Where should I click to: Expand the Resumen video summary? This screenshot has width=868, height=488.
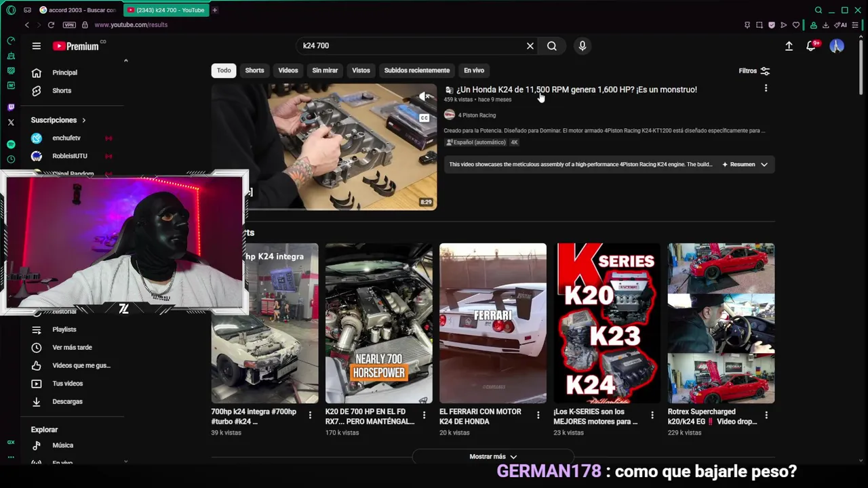click(745, 165)
